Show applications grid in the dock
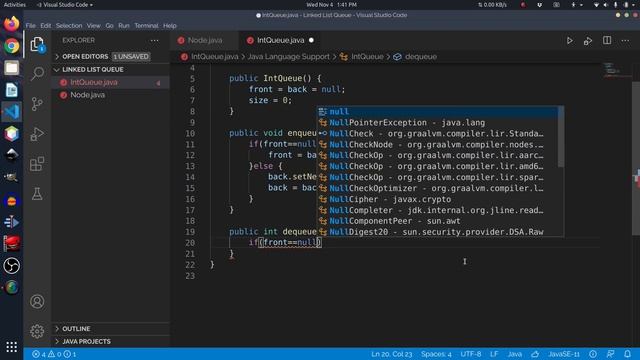Viewport: 640px width, 360px height. [x=11, y=347]
